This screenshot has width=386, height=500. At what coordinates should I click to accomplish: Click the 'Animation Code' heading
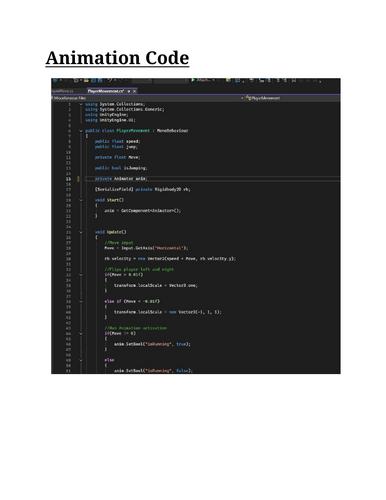117,58
